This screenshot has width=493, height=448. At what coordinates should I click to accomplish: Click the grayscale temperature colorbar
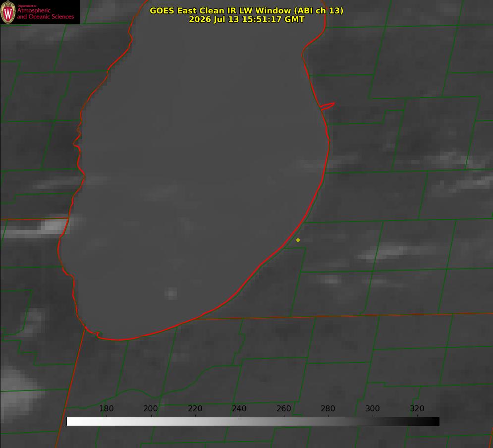point(253,421)
